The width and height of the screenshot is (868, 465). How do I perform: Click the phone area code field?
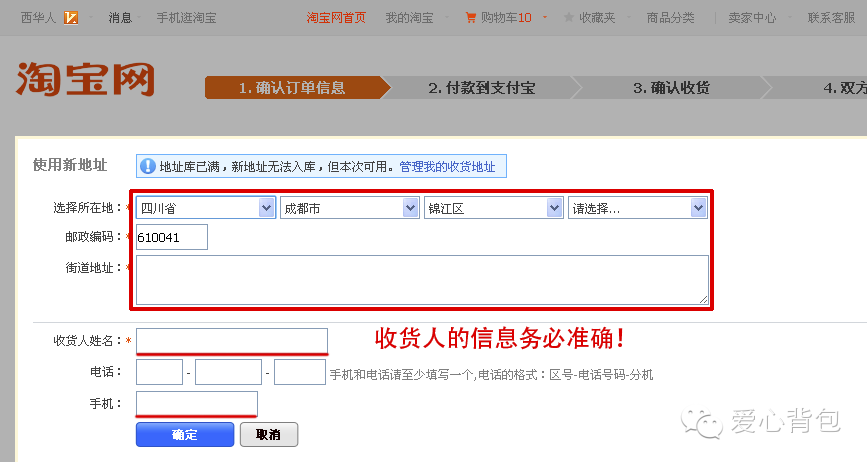[x=159, y=372]
